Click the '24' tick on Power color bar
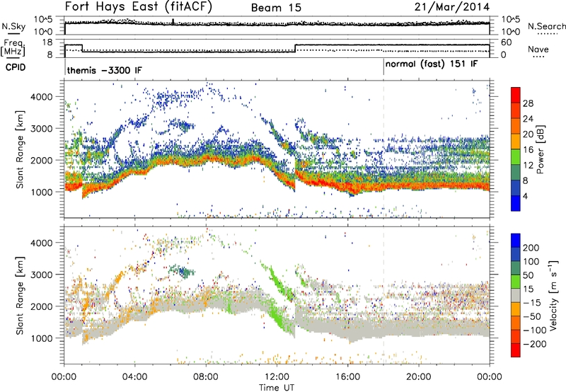 pyautogui.click(x=528, y=119)
